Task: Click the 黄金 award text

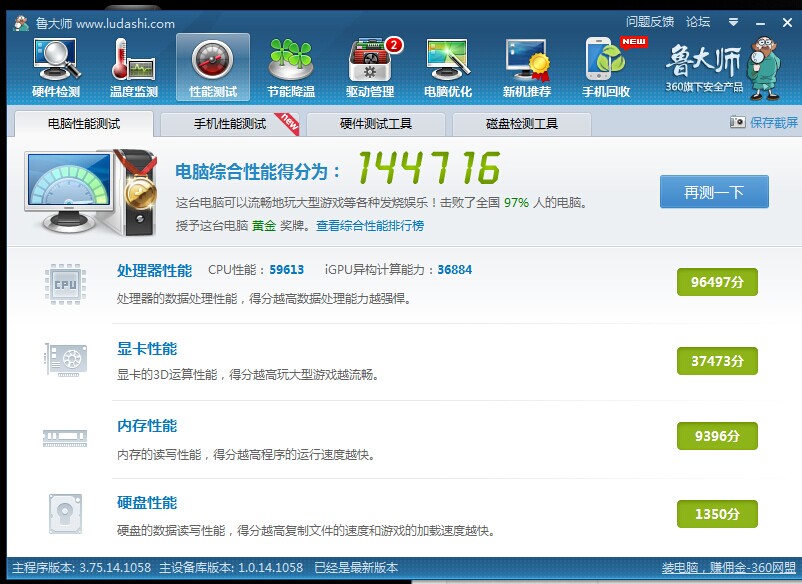Action: point(264,226)
